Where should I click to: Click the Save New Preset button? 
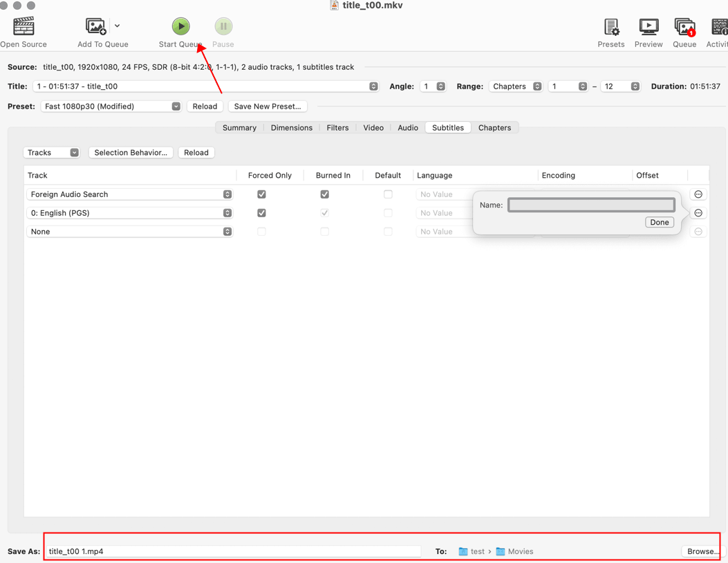tap(268, 107)
